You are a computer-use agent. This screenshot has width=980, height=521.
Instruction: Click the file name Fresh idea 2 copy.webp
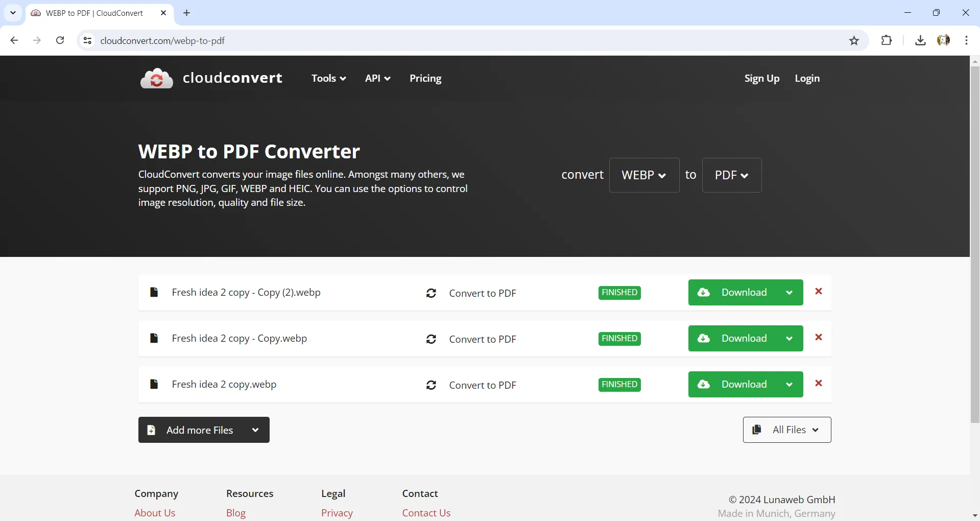tap(224, 384)
